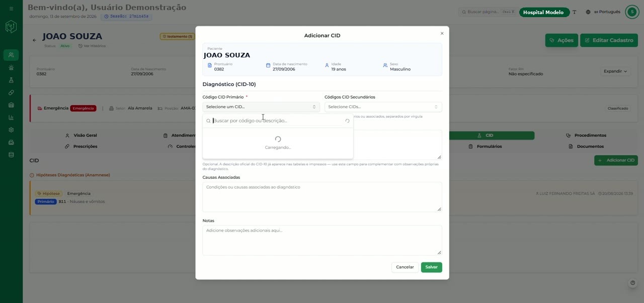Open the Hospital Modelo selector

(544, 13)
